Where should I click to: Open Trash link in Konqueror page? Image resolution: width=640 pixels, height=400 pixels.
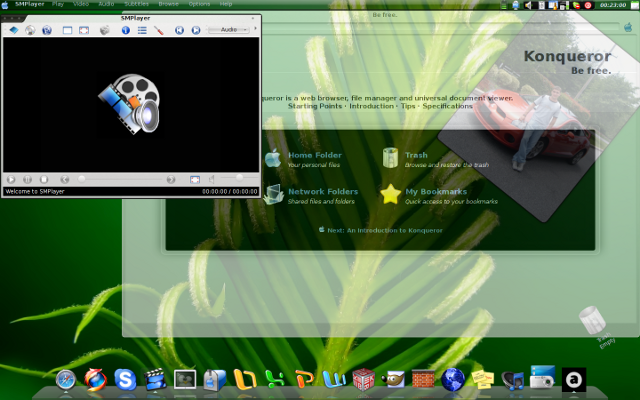(x=416, y=155)
